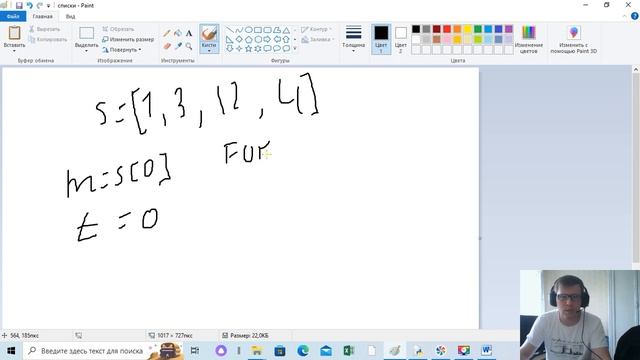Choose the Oval callout shape

click(277, 49)
